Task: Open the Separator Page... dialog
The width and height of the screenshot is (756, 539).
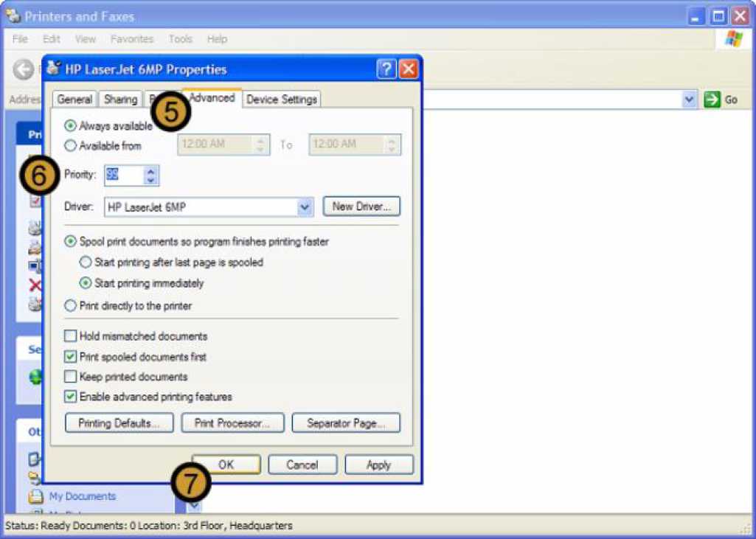Action: [x=346, y=423]
